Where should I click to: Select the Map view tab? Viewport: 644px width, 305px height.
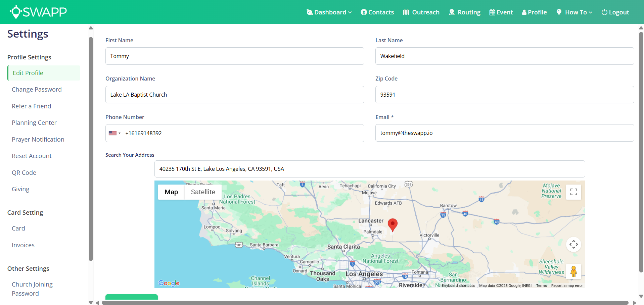click(171, 192)
